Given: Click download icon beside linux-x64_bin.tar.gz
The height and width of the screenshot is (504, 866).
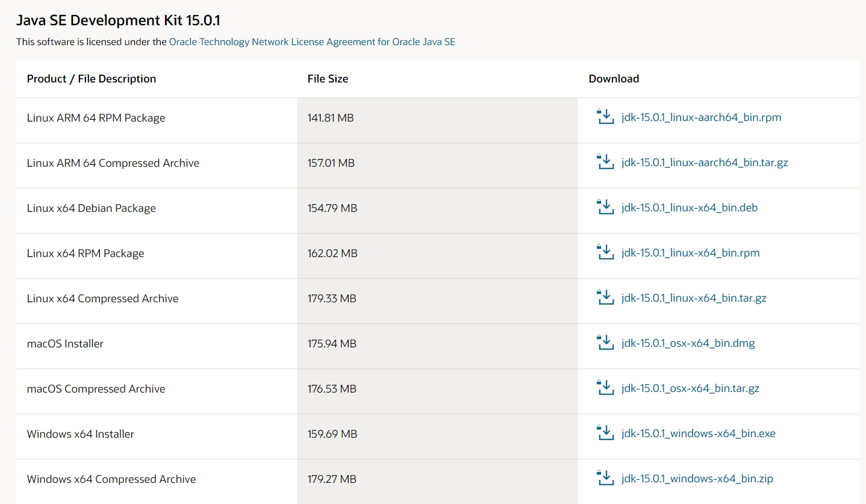Looking at the screenshot, I should tap(605, 297).
